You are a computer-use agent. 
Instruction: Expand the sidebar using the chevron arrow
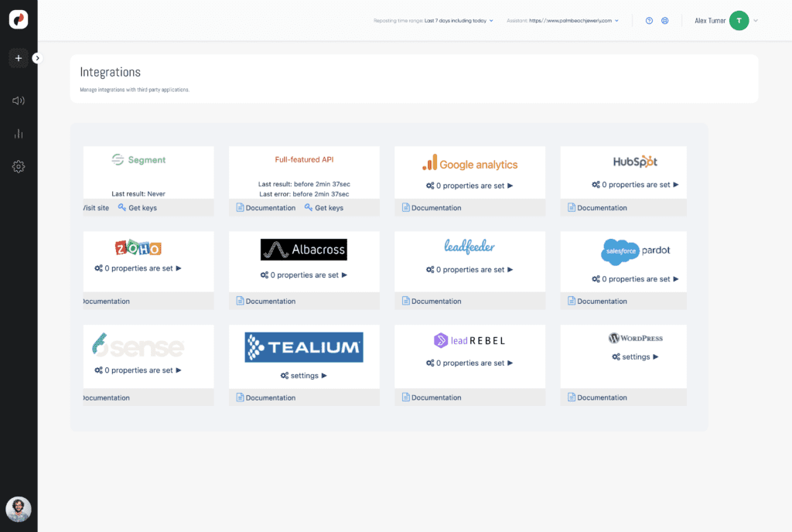(37, 57)
